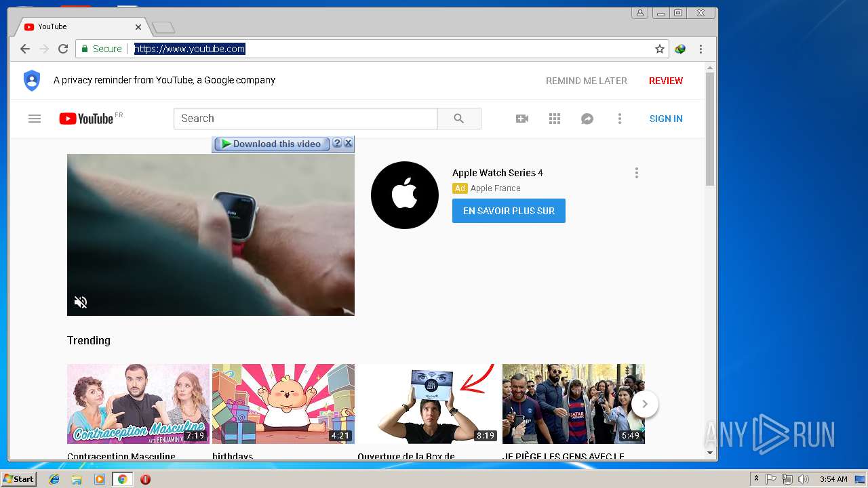Open a new browser tab

coord(163,27)
